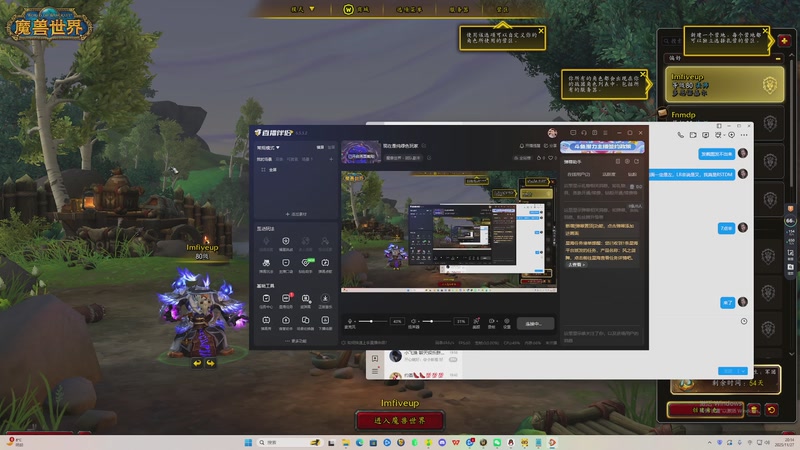Open the three-dot more menu in the chat window

click(x=744, y=135)
